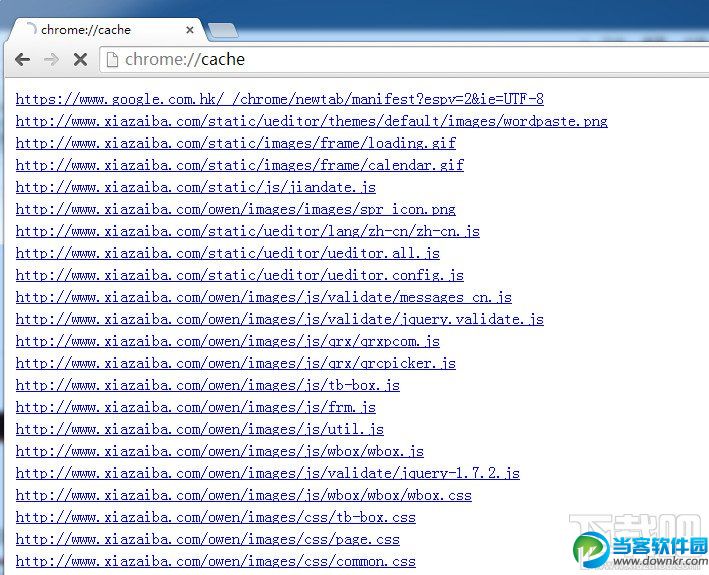
Task: Open the google.com.hk newtab manifest link
Action: [x=279, y=99]
